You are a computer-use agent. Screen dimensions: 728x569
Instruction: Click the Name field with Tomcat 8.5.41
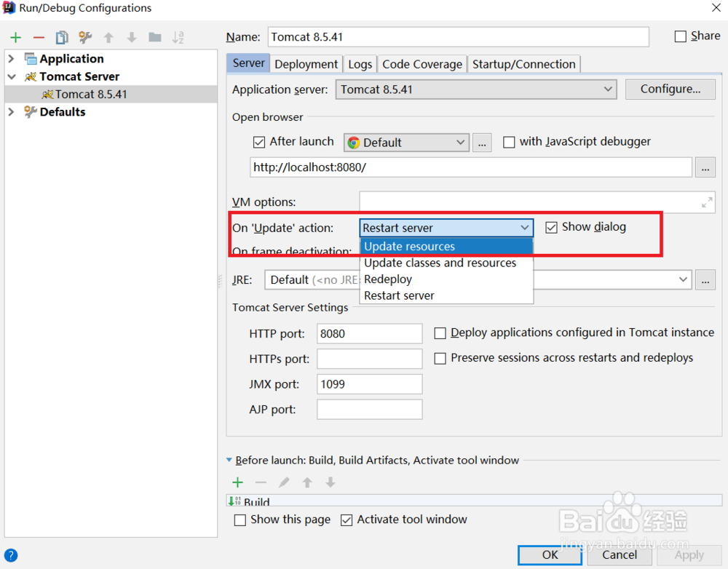coord(458,36)
